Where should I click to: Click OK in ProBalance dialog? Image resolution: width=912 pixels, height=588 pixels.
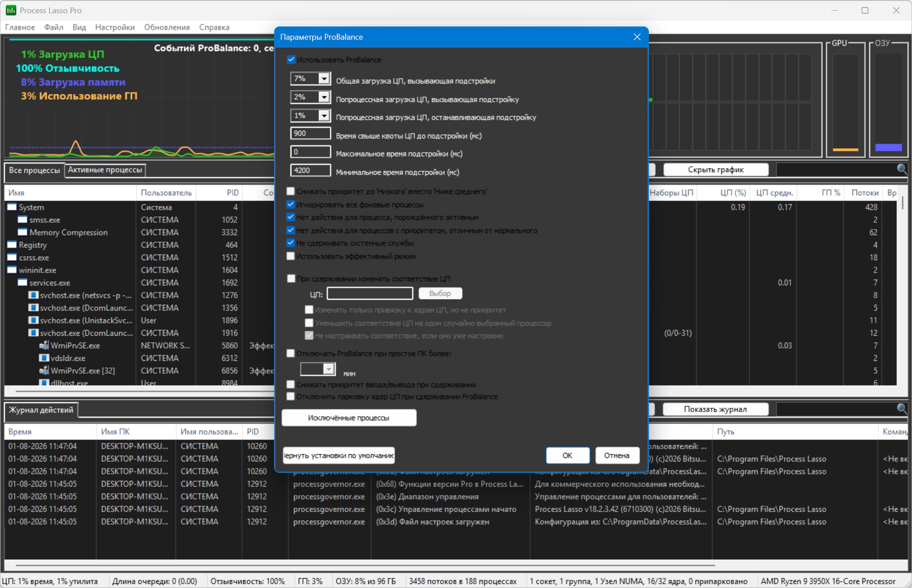click(x=567, y=455)
